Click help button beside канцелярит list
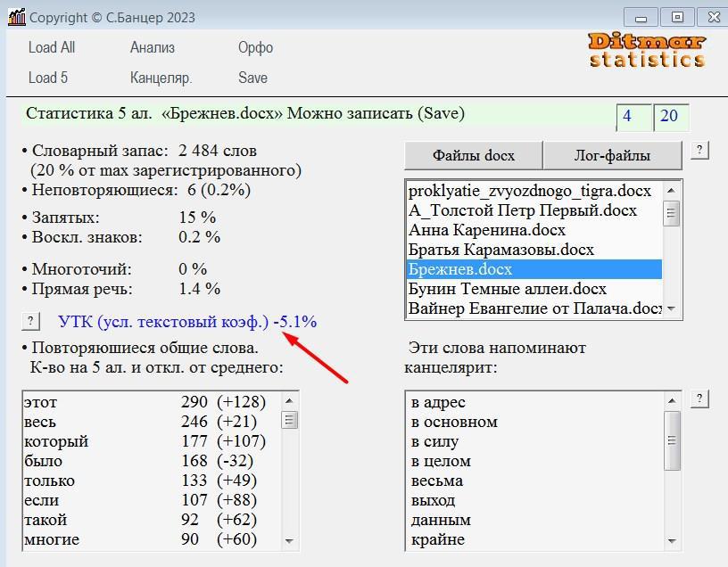Screen dimensions: 728x567 point(700,399)
